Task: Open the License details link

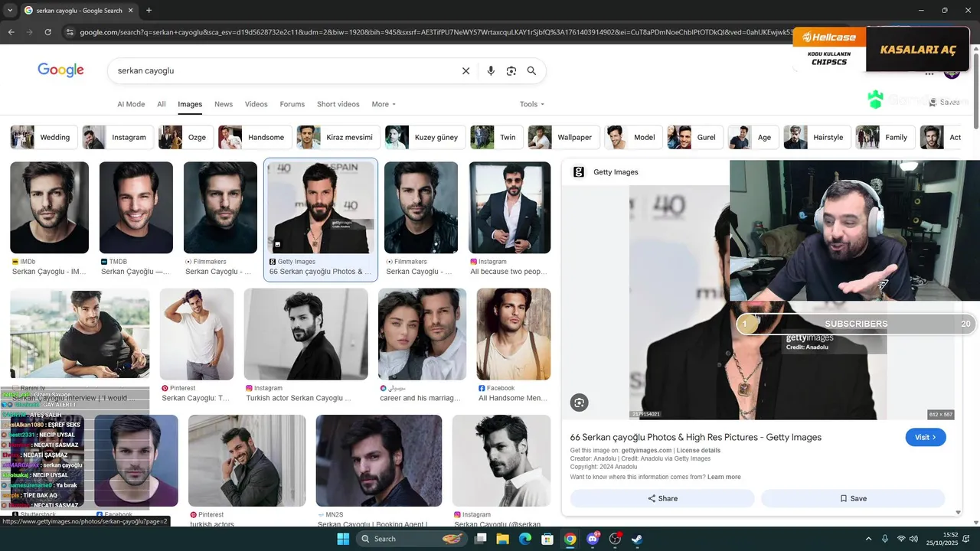Action: click(x=698, y=450)
